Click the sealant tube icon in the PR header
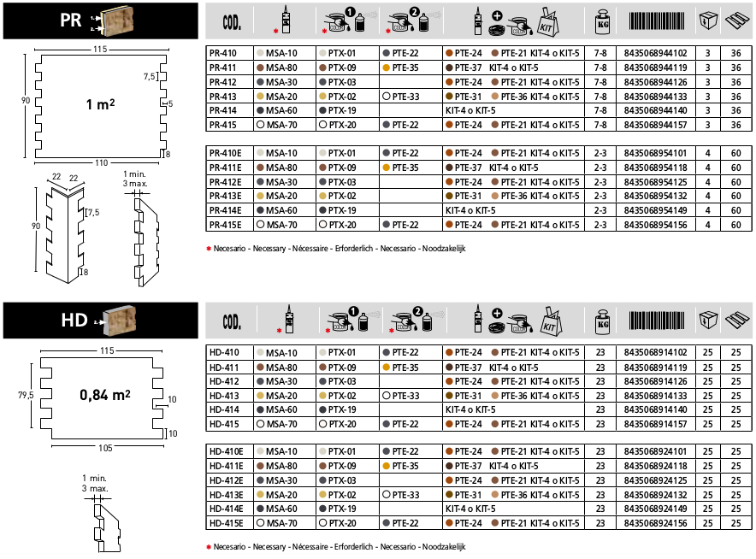This screenshot has height=559, width=756. 286,21
